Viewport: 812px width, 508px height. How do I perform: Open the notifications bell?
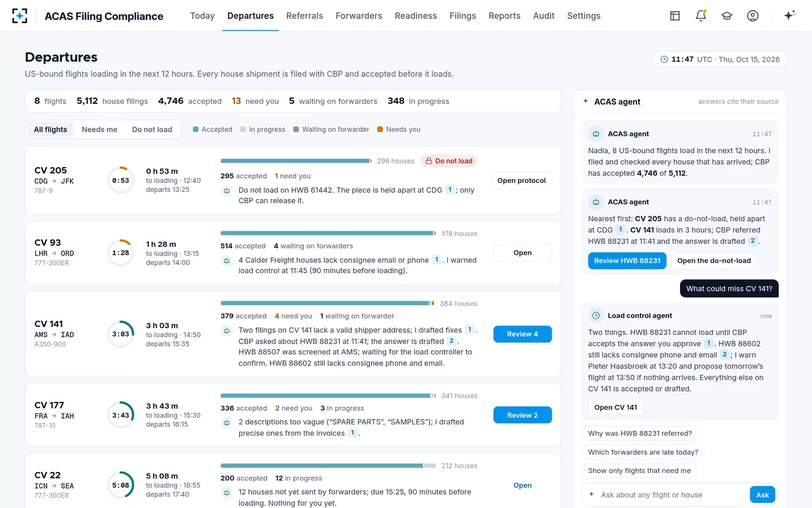tap(701, 16)
